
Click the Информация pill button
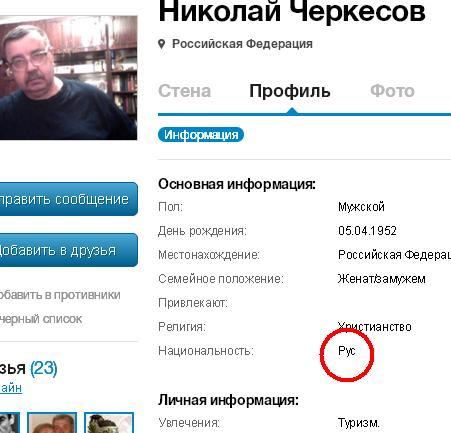201,135
